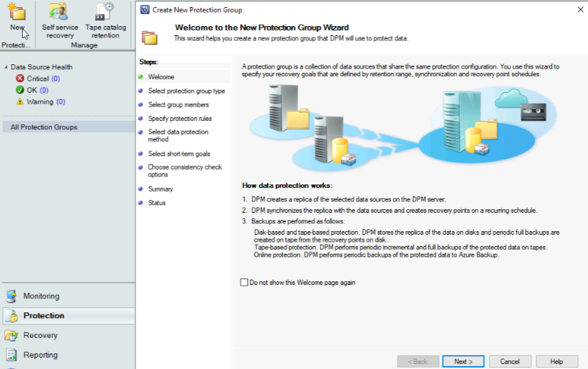588x369 pixels.
Task: Click the Warning yellow triangle icon
Action: pos(20,102)
